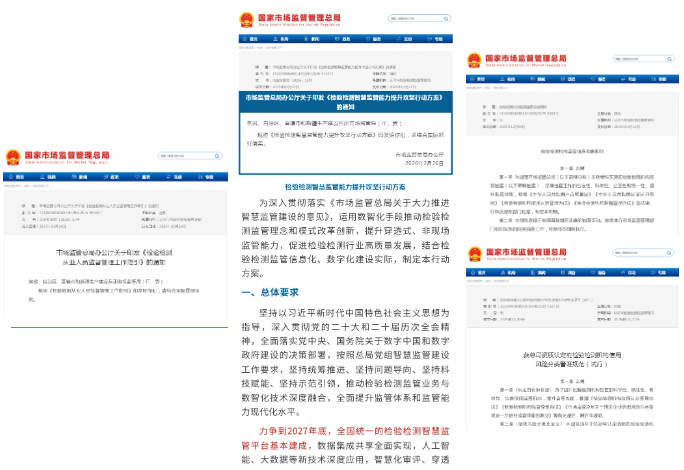Choose 服务 in upper-right page nav bar
The image size is (684, 470).
[599, 79]
